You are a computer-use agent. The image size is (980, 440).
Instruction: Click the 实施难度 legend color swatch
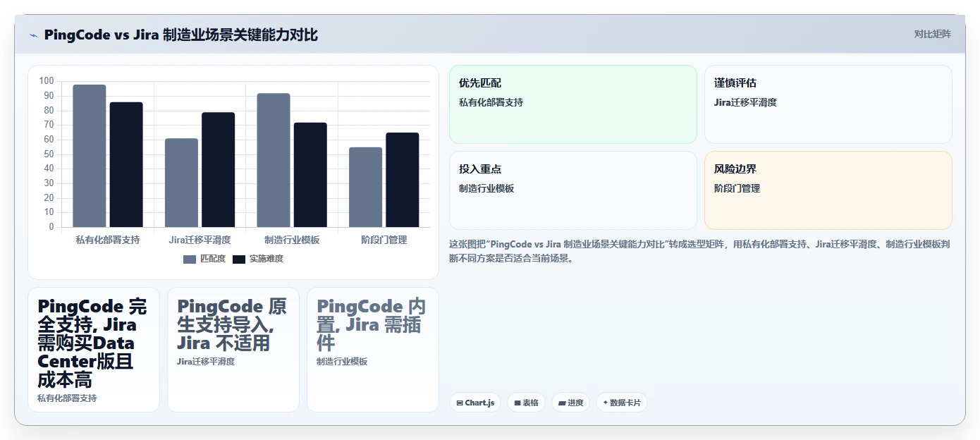pyautogui.click(x=239, y=259)
